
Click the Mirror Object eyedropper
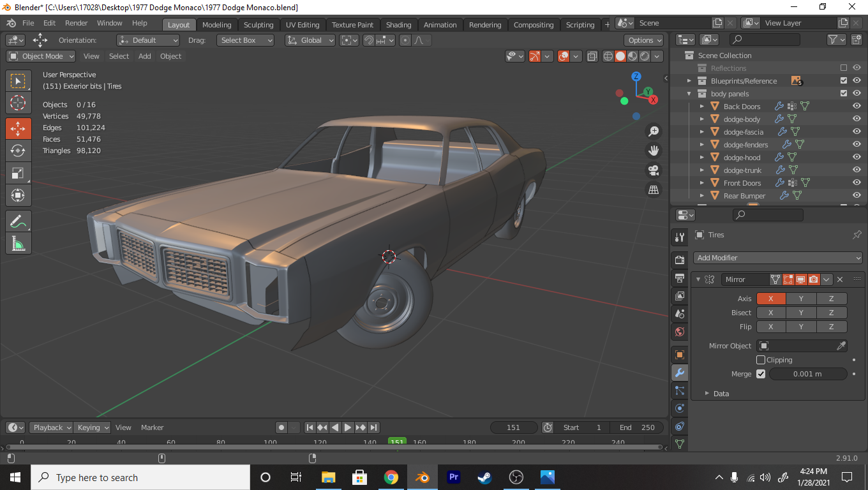[841, 346]
